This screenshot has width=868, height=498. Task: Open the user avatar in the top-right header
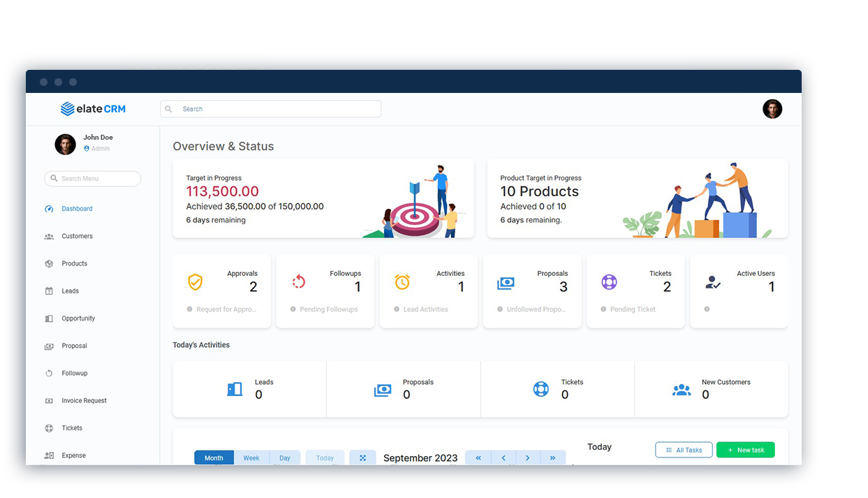pyautogui.click(x=772, y=109)
